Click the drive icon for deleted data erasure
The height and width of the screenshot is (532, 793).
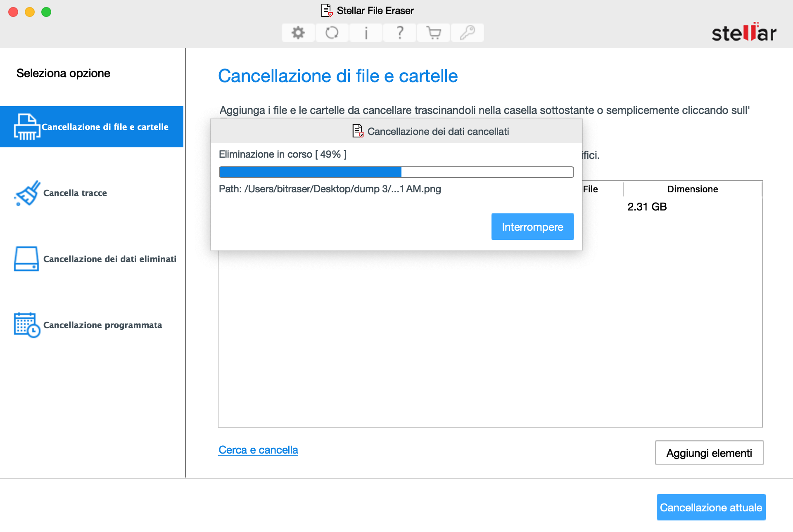pos(26,259)
